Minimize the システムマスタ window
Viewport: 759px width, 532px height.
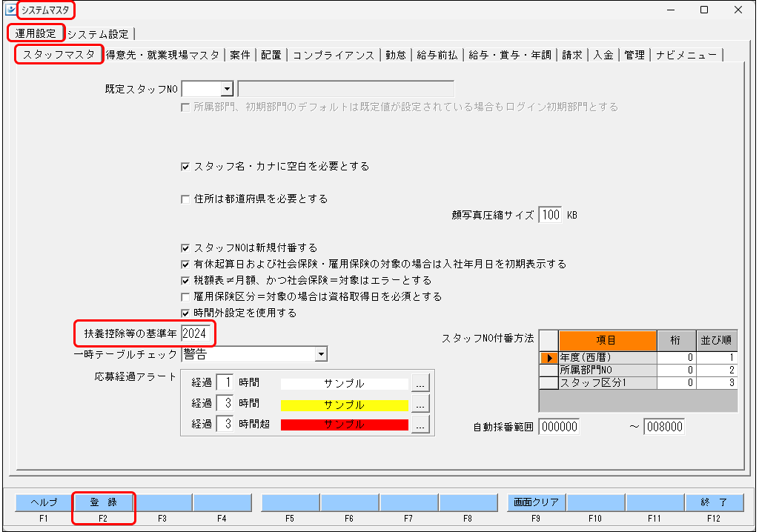[x=671, y=10]
